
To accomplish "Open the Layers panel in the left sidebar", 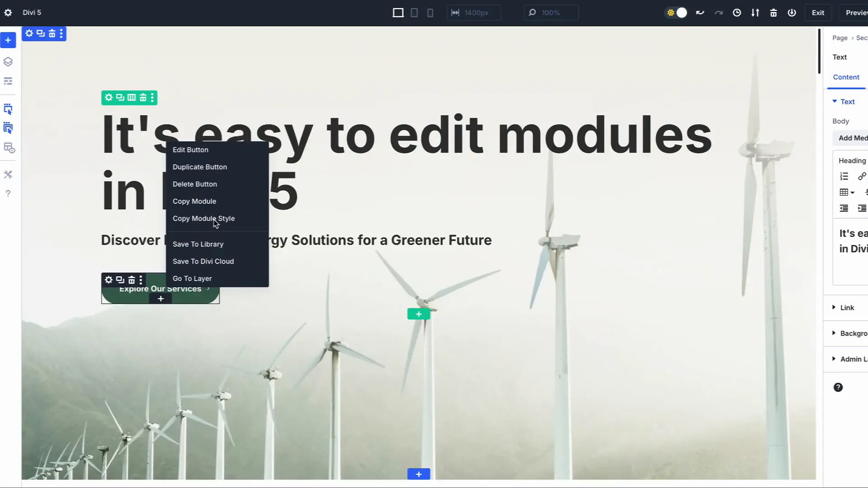I will 8,62.
